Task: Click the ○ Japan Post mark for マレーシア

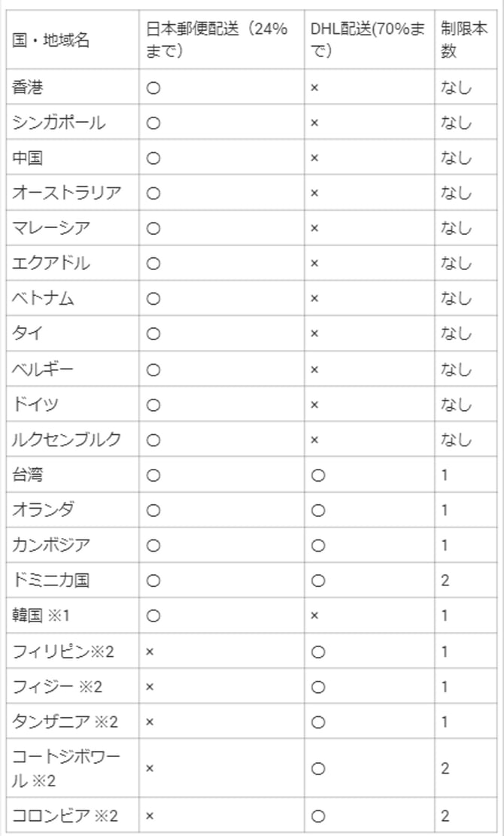Action: tap(153, 229)
